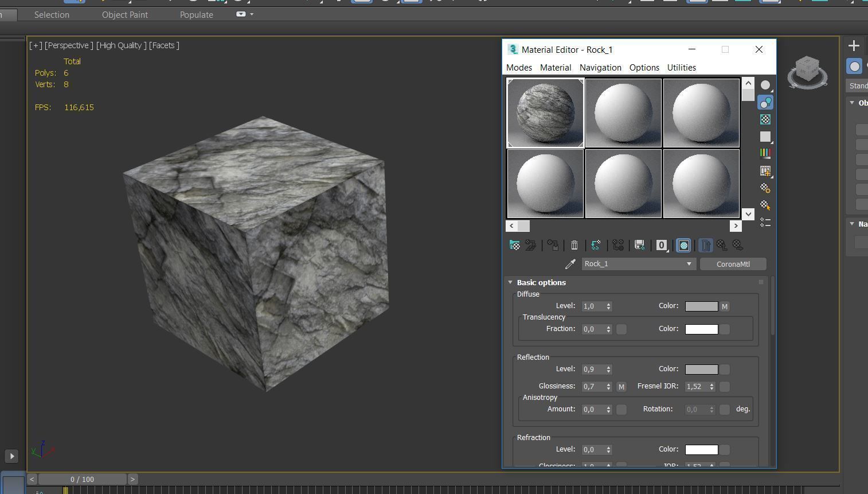Open the viewport [+] menu label
Image resolution: width=868 pixels, height=494 pixels.
(x=36, y=45)
